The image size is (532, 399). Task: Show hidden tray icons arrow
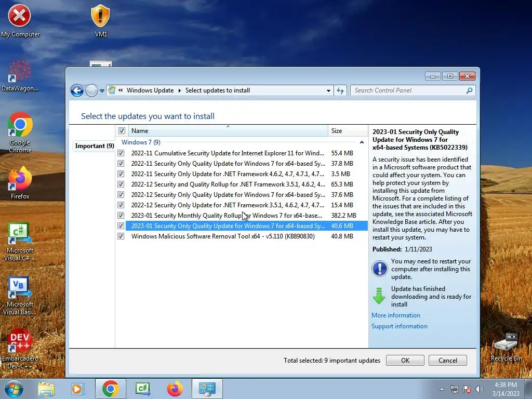[442, 389]
